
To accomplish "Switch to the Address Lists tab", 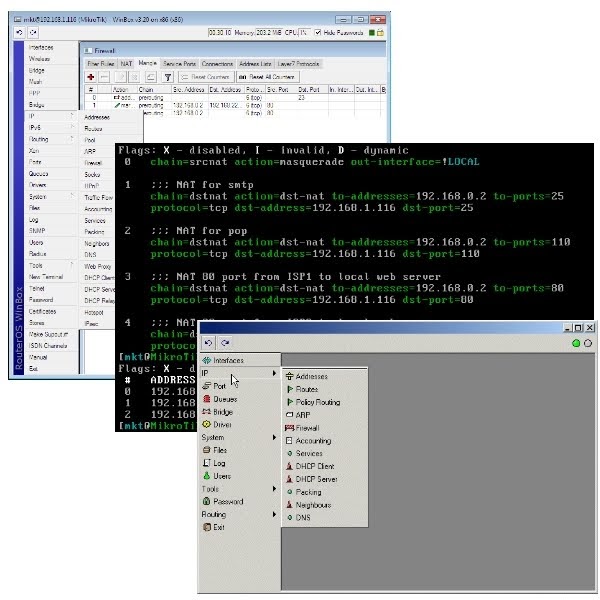I will point(255,64).
